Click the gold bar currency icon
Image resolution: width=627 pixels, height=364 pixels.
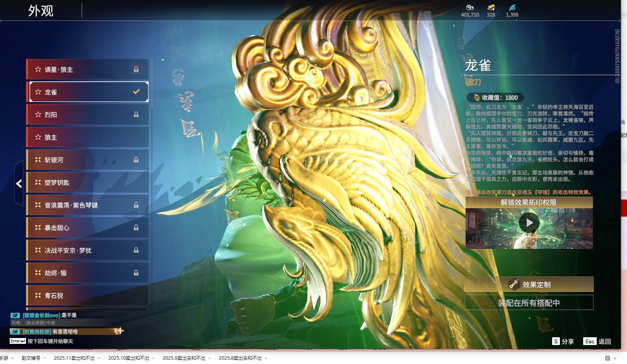coord(491,7)
